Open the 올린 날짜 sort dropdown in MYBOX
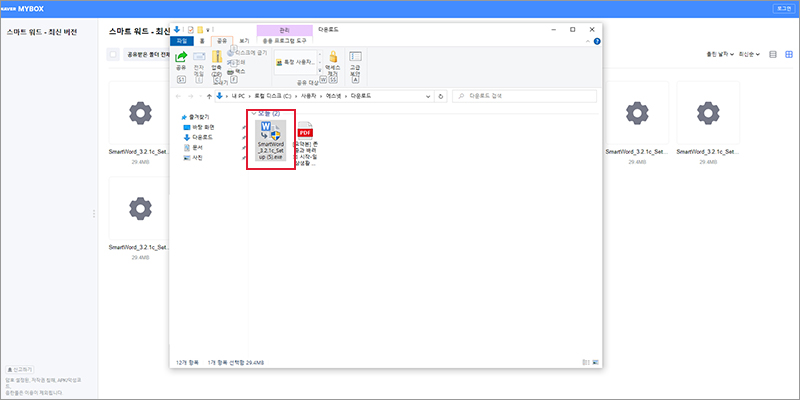Screen dimensions: 800x400 click(x=720, y=54)
